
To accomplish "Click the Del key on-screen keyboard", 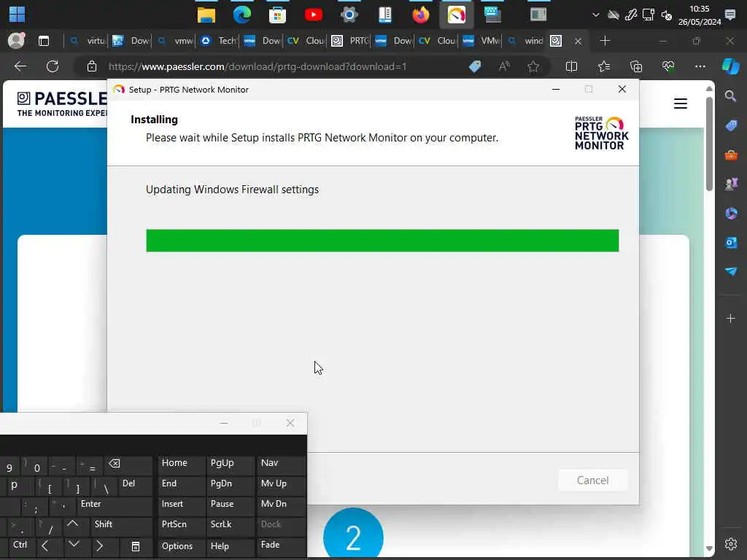I will pyautogui.click(x=135, y=485).
